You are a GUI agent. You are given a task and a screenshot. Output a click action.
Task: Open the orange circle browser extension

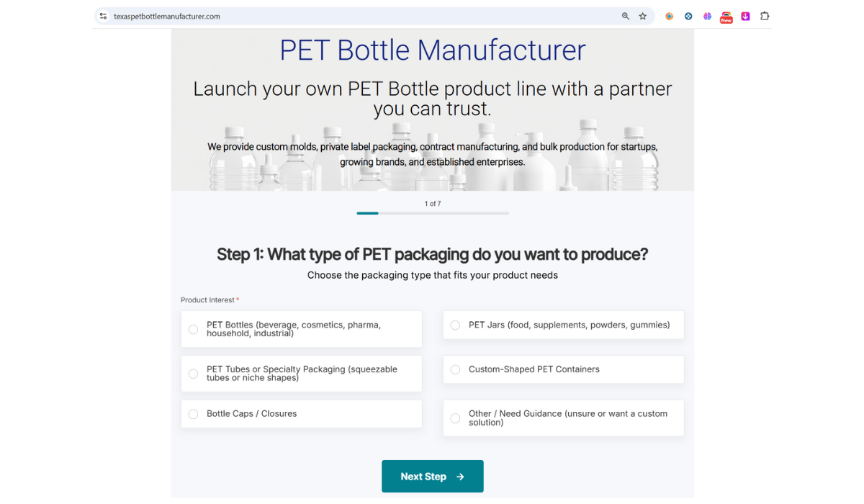click(x=670, y=16)
